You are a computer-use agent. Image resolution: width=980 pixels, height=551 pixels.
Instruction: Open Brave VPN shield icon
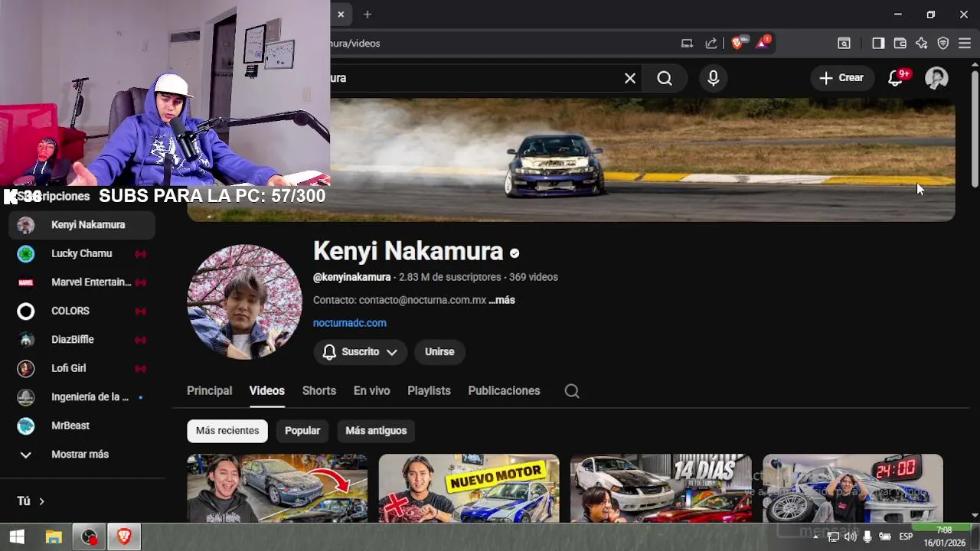(943, 44)
